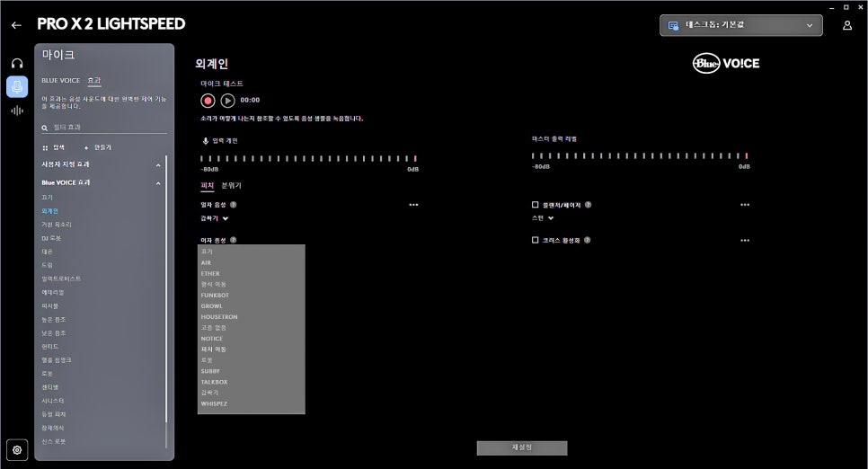Select the 외계인 effect in sidebar
The height and width of the screenshot is (469, 868).
coord(49,211)
